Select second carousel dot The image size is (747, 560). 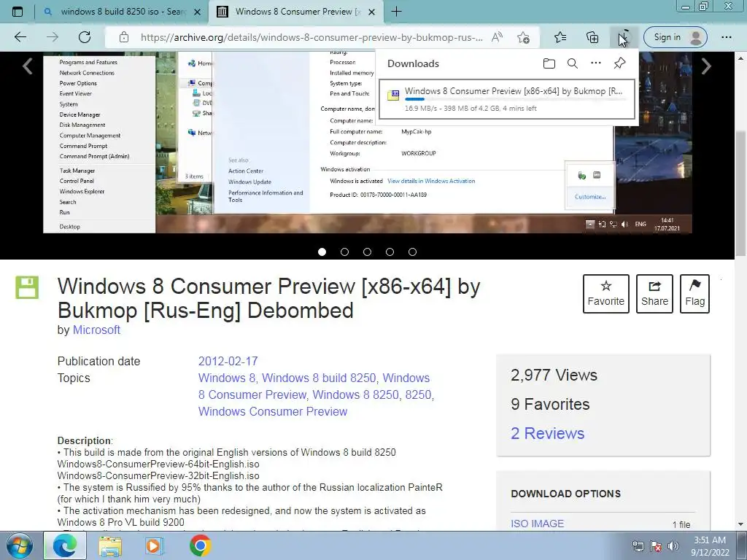(x=344, y=252)
